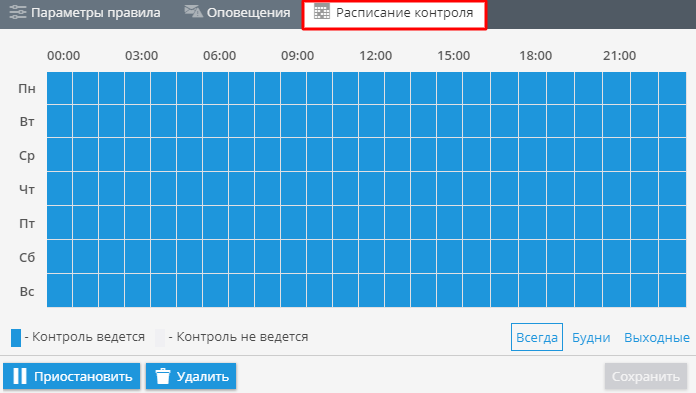This screenshot has width=696, height=393.
Task: Toggle the Пн cell at 21:00
Action: point(616,88)
